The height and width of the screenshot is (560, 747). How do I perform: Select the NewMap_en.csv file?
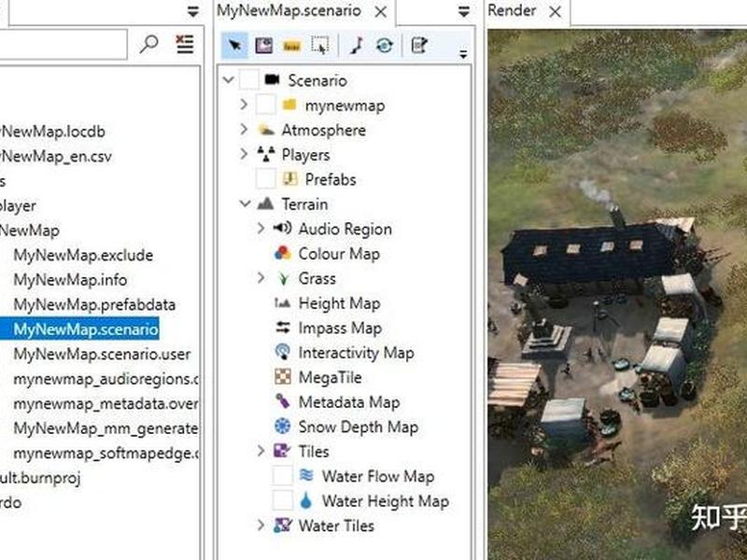coord(56,156)
